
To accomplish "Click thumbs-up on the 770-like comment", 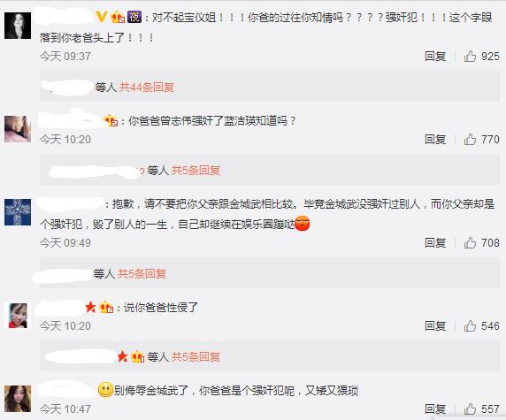I will coord(470,140).
